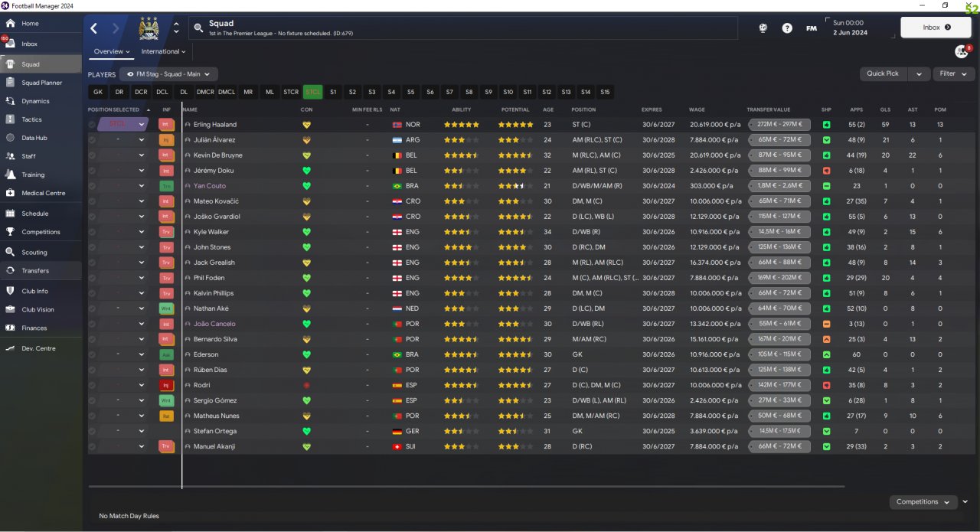Open Dev. Centre in sidebar

click(x=38, y=348)
